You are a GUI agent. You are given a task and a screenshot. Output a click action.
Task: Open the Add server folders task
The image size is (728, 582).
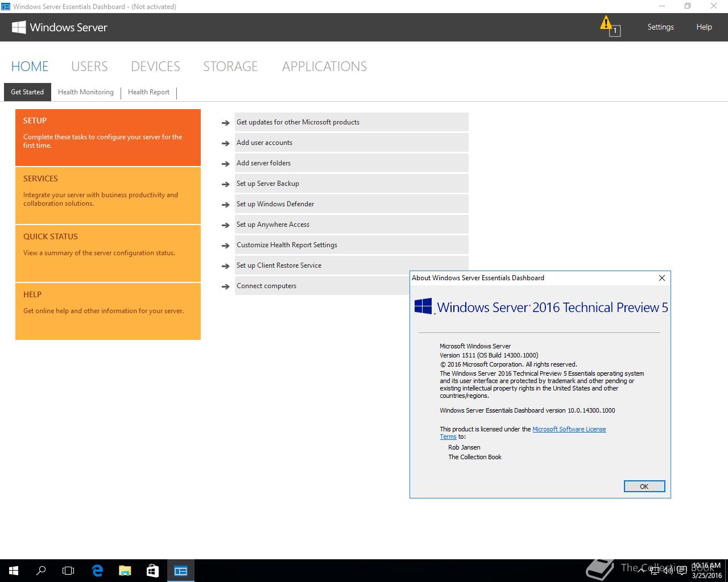click(x=351, y=163)
